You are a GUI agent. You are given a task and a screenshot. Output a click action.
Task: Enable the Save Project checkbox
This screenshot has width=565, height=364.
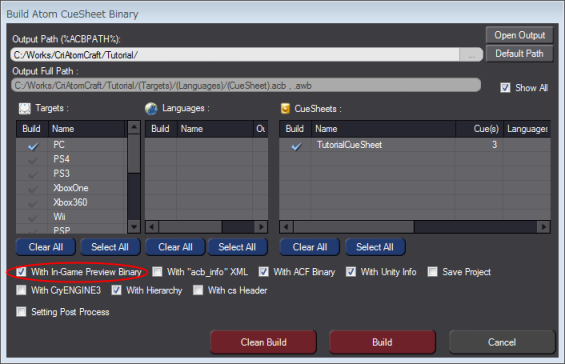(x=432, y=272)
